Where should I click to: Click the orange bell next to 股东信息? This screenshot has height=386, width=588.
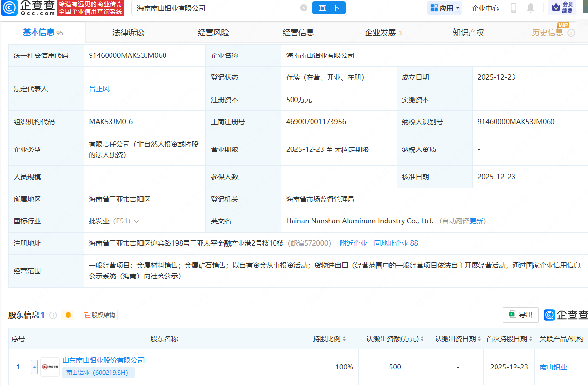point(68,315)
